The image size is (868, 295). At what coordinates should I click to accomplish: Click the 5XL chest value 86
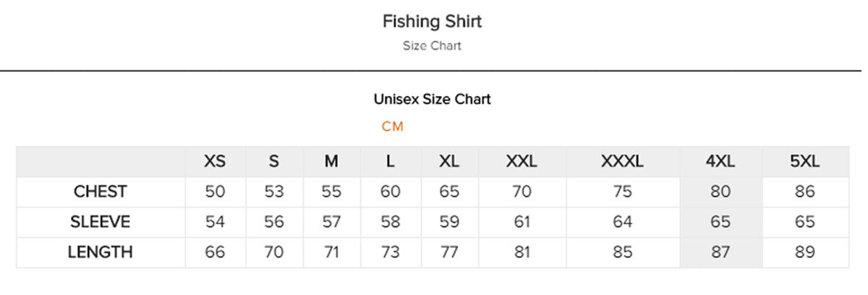[804, 192]
